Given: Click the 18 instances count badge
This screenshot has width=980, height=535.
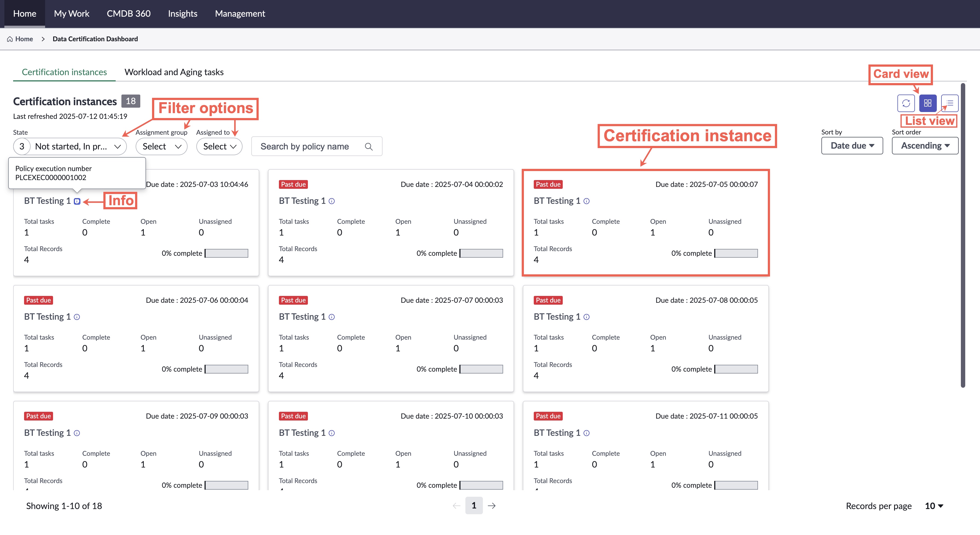Looking at the screenshot, I should click(130, 101).
